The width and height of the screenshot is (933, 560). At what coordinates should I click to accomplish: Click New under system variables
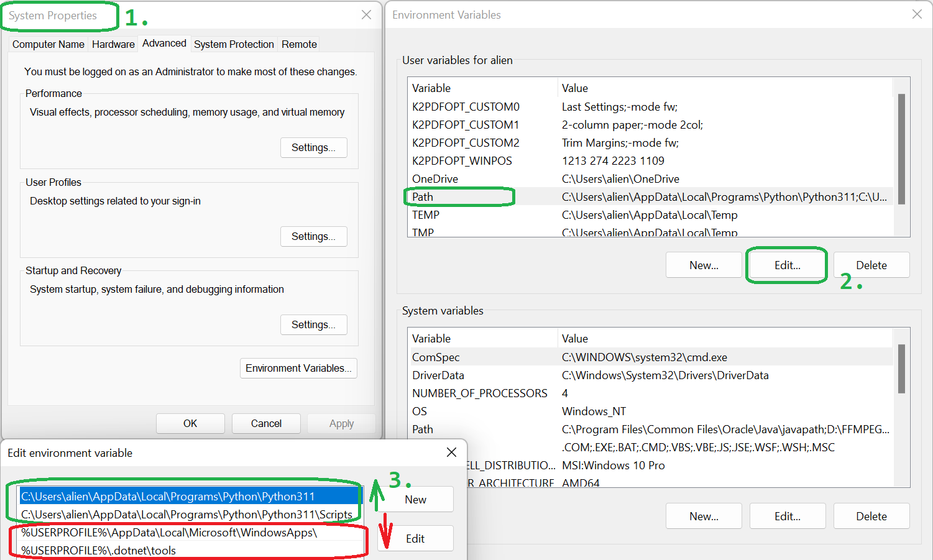pos(704,516)
